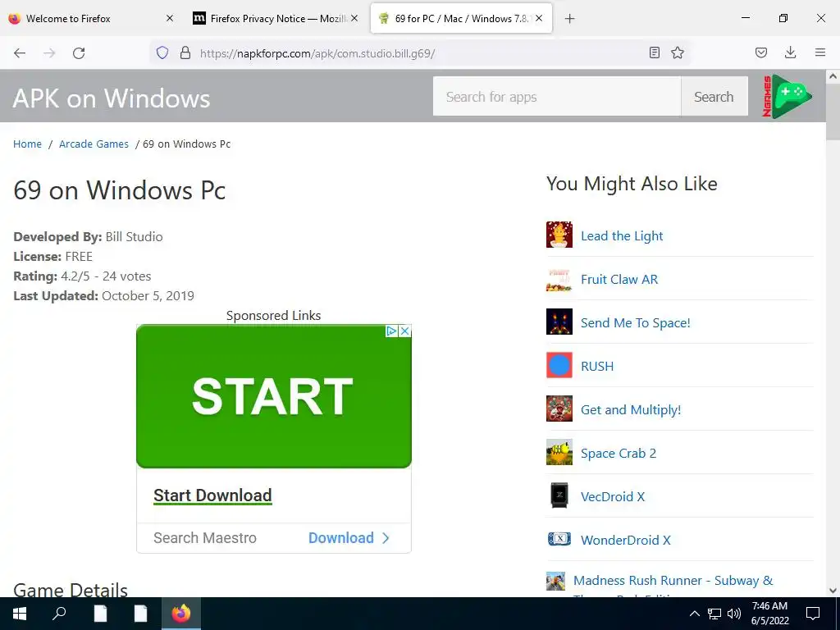Open the VecDroid X link

(x=613, y=496)
